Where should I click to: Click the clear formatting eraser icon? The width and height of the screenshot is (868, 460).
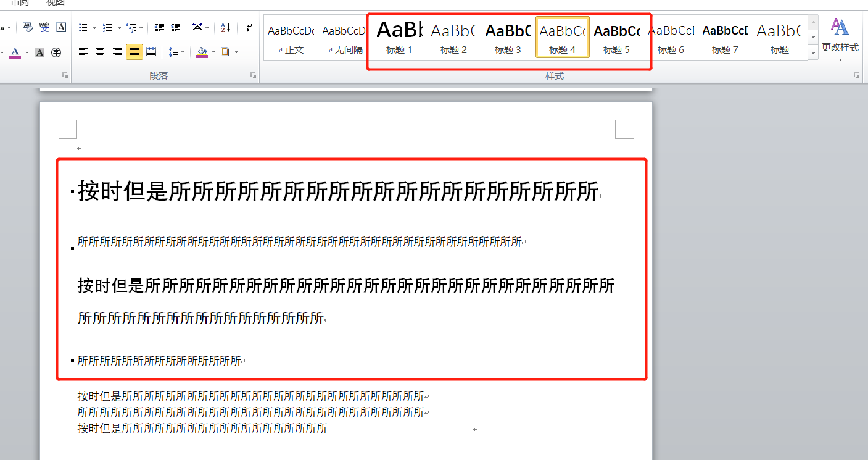point(28,28)
